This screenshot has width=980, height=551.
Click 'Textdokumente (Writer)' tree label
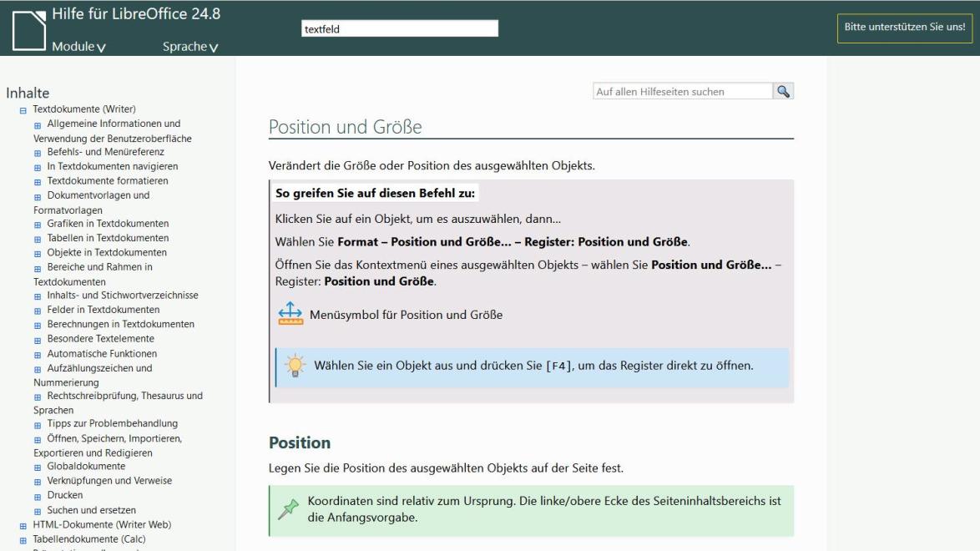[x=84, y=109]
